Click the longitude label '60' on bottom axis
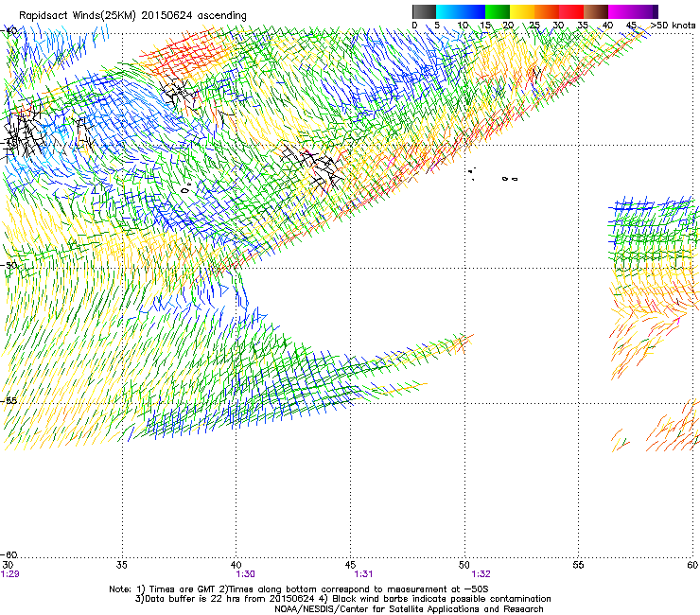Screen dimensions: 700x615 coord(692,565)
